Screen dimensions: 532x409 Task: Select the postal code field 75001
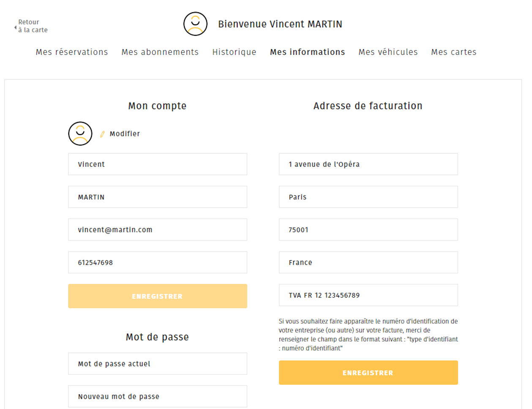[368, 230]
